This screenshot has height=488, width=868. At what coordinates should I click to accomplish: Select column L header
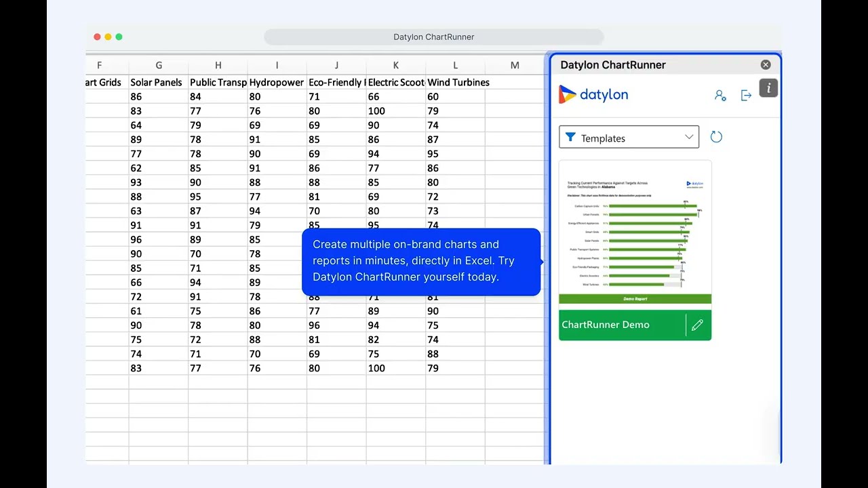pyautogui.click(x=455, y=65)
